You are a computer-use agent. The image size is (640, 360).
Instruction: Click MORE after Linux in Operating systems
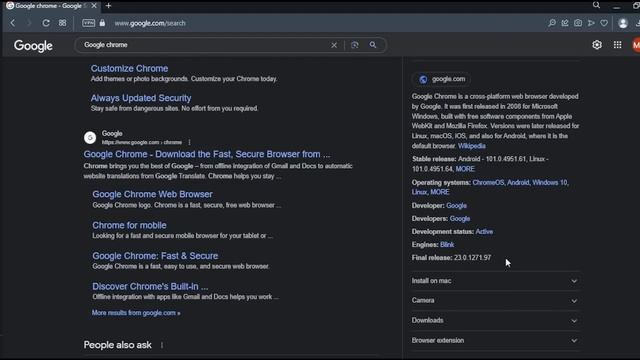440,192
